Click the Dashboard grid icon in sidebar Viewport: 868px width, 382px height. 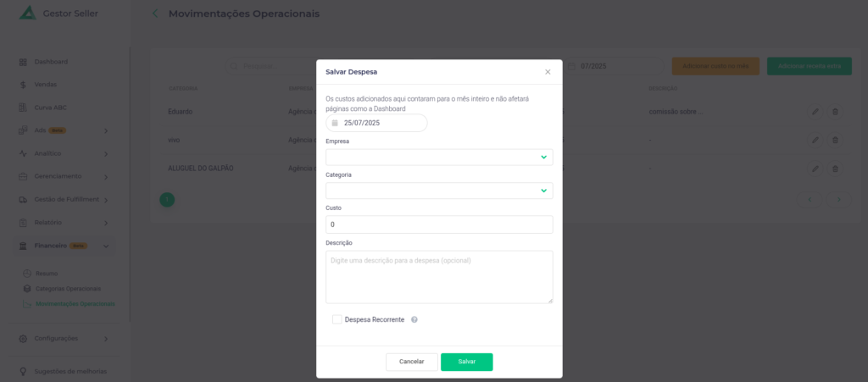pyautogui.click(x=23, y=62)
